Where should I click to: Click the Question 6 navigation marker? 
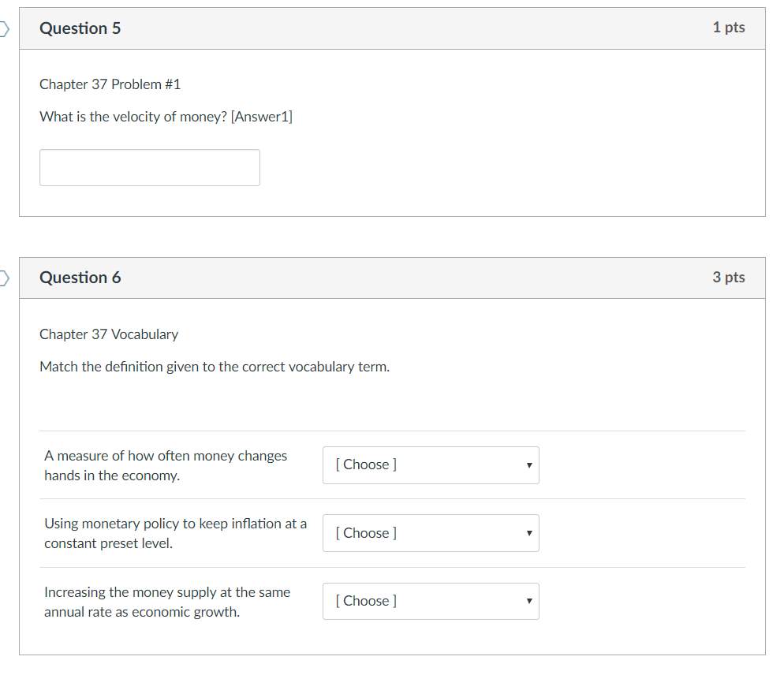[x=3, y=278]
